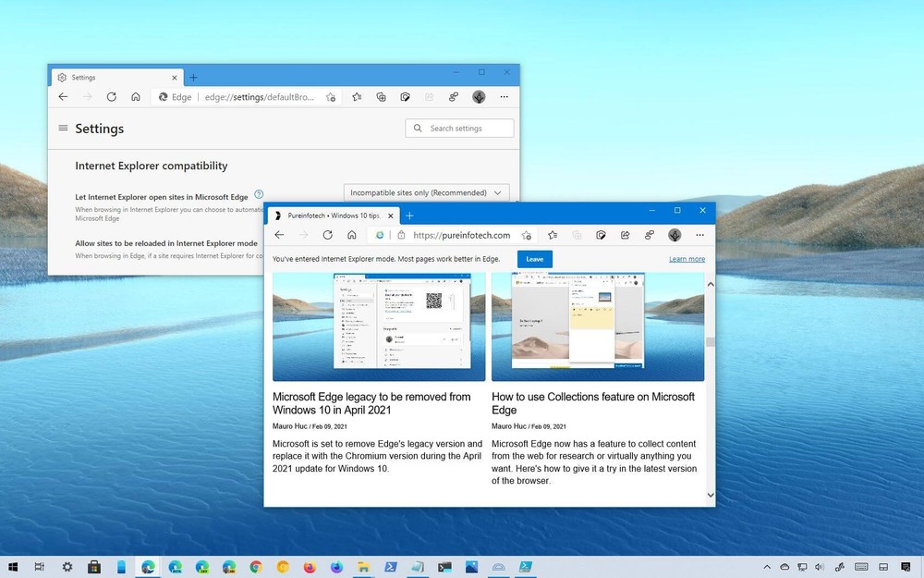
Task: Close the Pureinfotech tab
Action: click(390, 215)
